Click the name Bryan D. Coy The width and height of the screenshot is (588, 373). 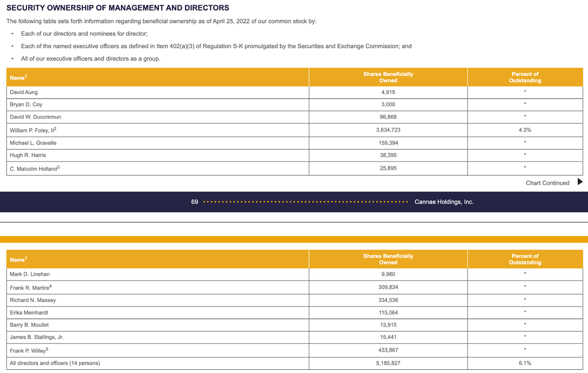(x=26, y=105)
